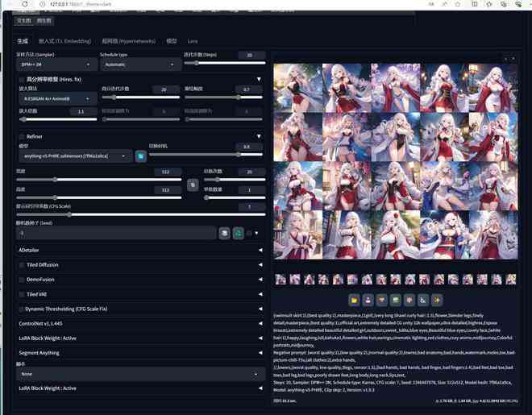Expand LoRA Block Weight below the script dropdown
Viewport: 532px width, 415px height.
click(x=140, y=388)
